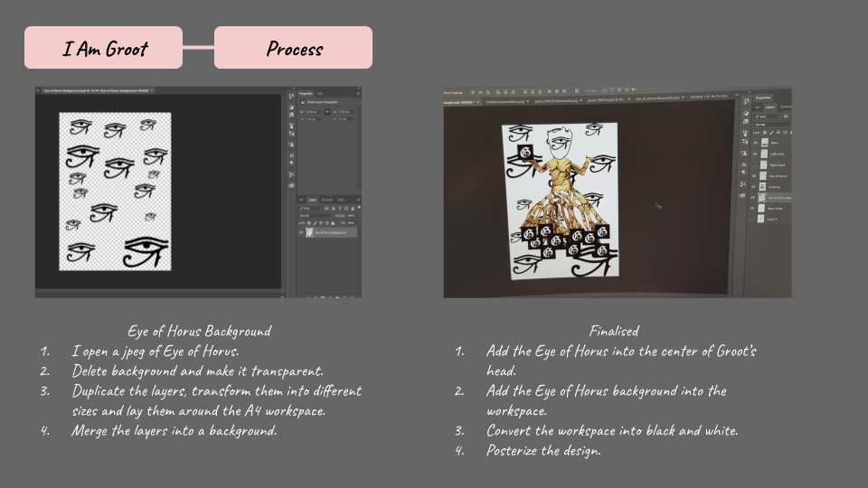The height and width of the screenshot is (488, 868).
Task: Switch to Paths tab in left screenshot
Action: point(341,200)
